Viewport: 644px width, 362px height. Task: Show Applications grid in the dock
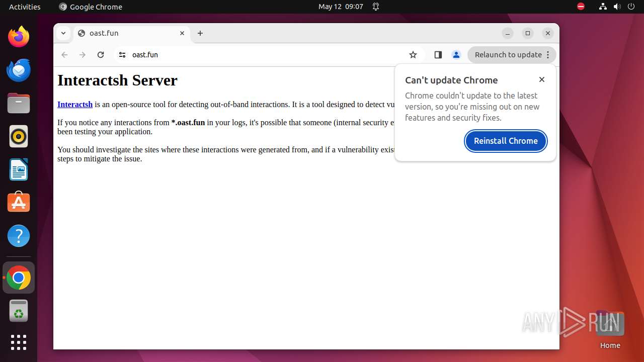19,342
